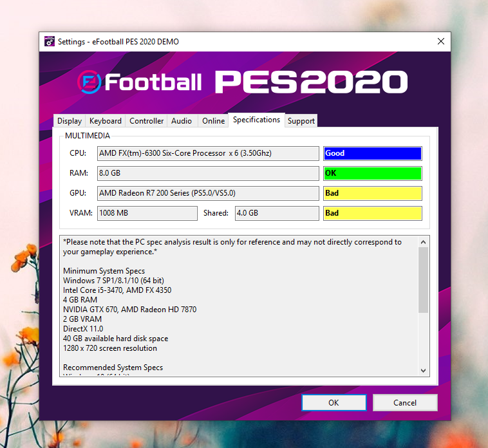Click the eFootball PES2020 logo banner

pyautogui.click(x=243, y=82)
